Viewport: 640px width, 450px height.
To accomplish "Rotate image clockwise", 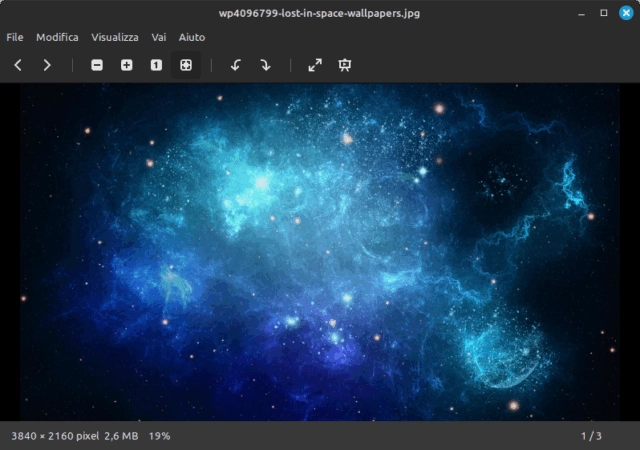I will tap(265, 65).
